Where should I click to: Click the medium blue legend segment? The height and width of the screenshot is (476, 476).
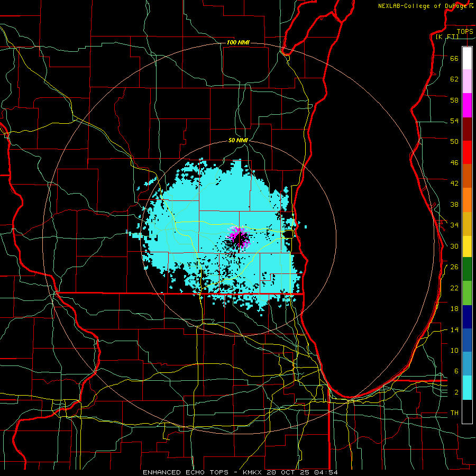tap(467, 340)
